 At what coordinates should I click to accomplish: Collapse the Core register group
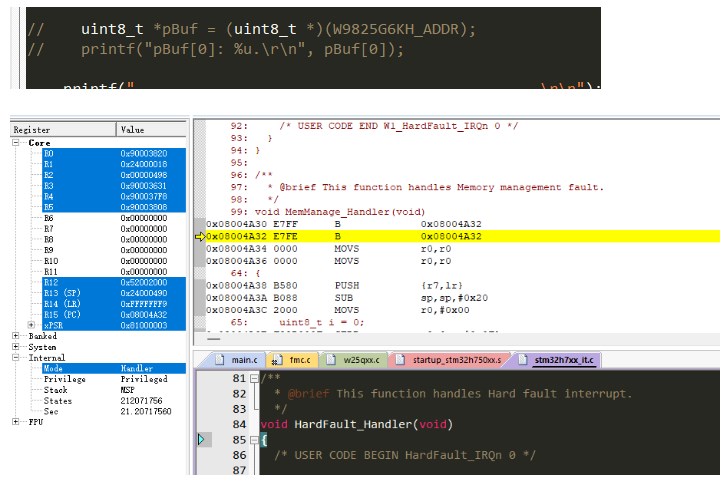[x=16, y=143]
